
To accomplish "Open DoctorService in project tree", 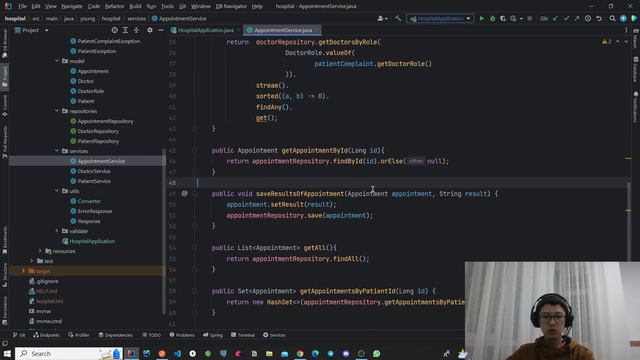I will click(x=94, y=171).
